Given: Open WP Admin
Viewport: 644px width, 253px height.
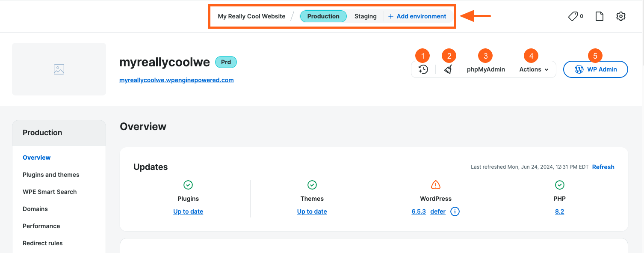Looking at the screenshot, I should click(x=595, y=69).
